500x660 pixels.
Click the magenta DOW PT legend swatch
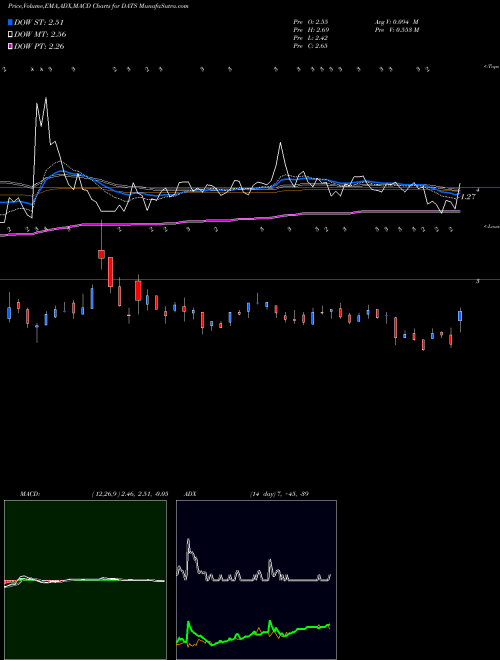(10, 46)
